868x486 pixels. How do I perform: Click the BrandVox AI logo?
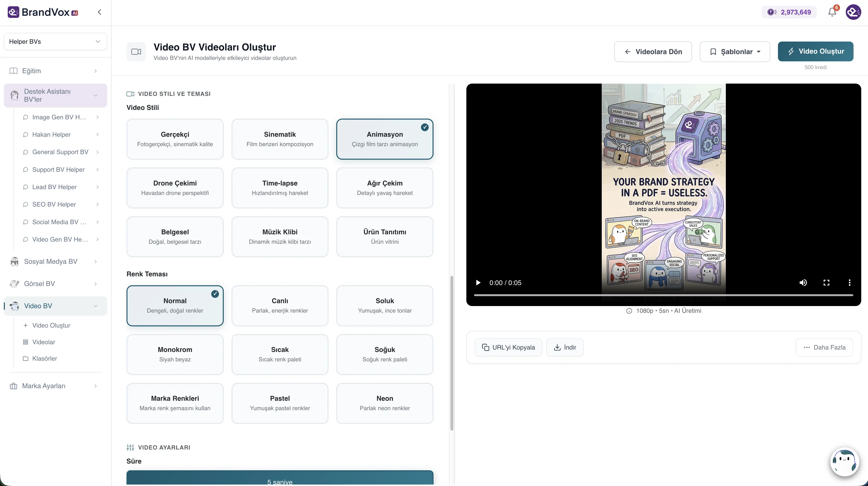[x=43, y=12]
